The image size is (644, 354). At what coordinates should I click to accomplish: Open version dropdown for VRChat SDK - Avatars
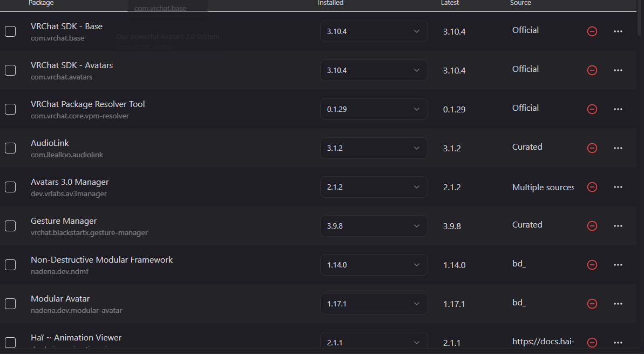[374, 70]
